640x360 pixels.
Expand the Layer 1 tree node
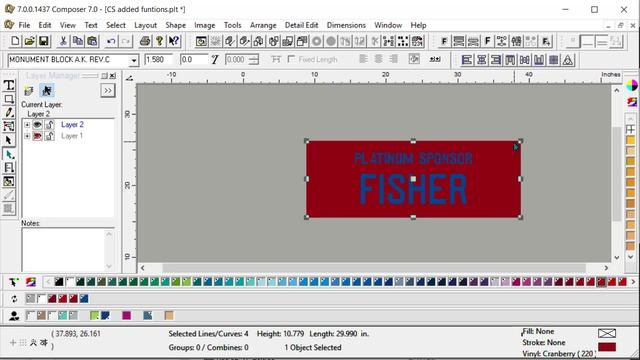pyautogui.click(x=27, y=136)
